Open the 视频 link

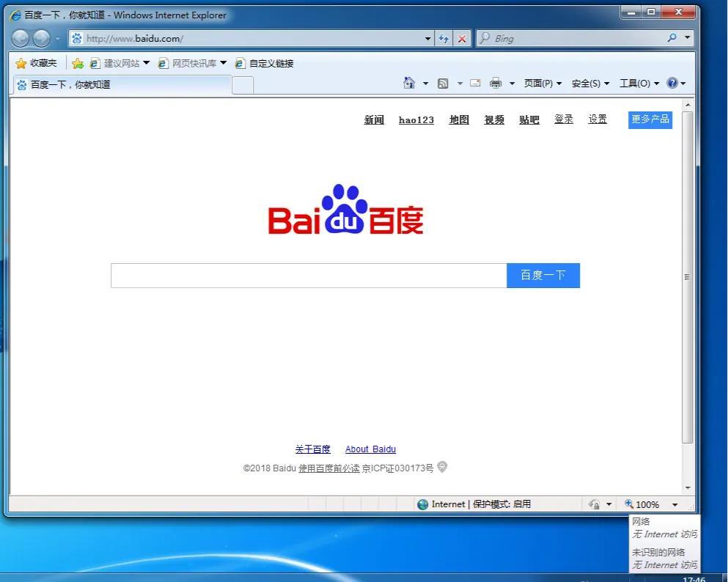[x=494, y=119]
